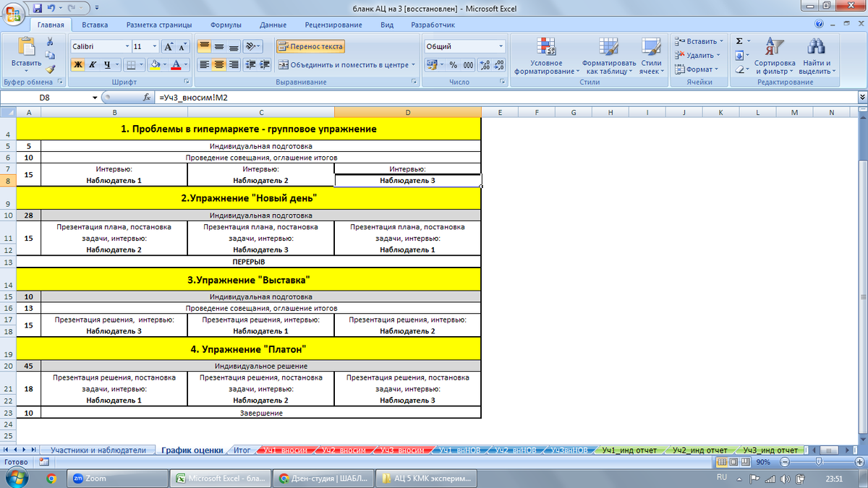
Task: Toggle top vertical alignment
Action: pos(205,46)
